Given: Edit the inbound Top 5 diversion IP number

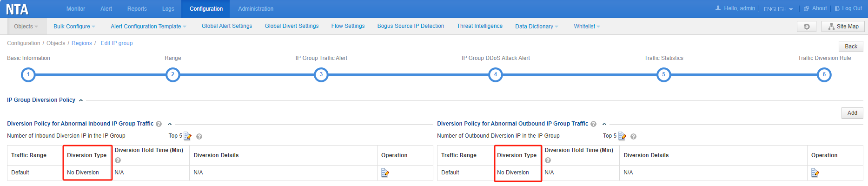Looking at the screenshot, I should (187, 136).
